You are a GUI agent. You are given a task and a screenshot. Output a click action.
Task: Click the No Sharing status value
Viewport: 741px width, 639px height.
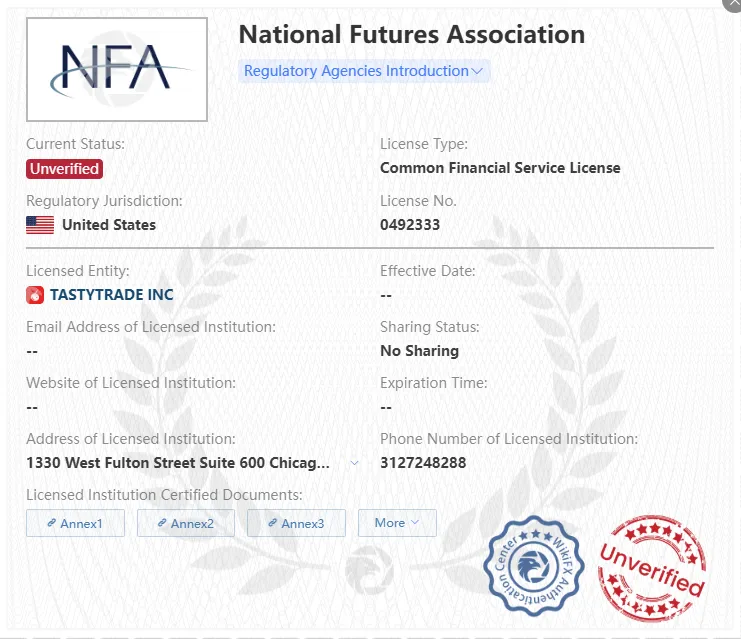(x=419, y=351)
